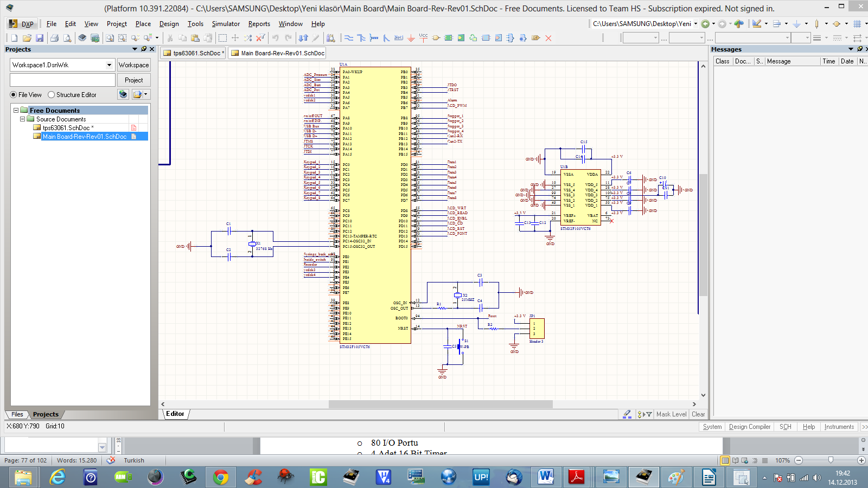Select the rectangular selection tool icon
Image resolution: width=868 pixels, height=488 pixels.
tap(222, 38)
